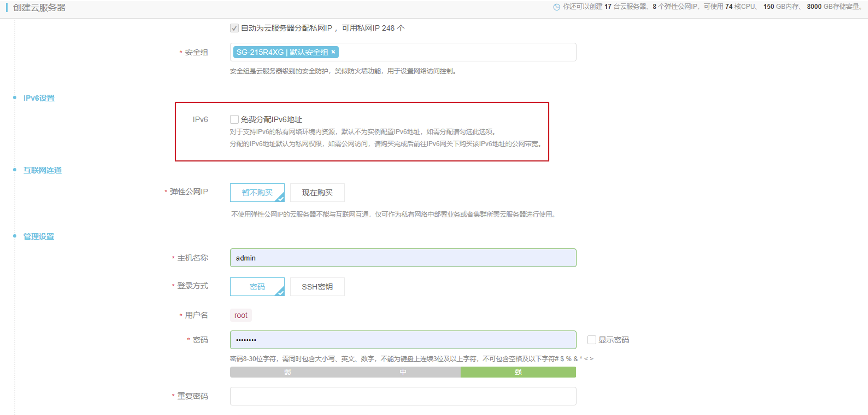Click the 创建云服务器 page title
868x415 pixels.
click(39, 7)
